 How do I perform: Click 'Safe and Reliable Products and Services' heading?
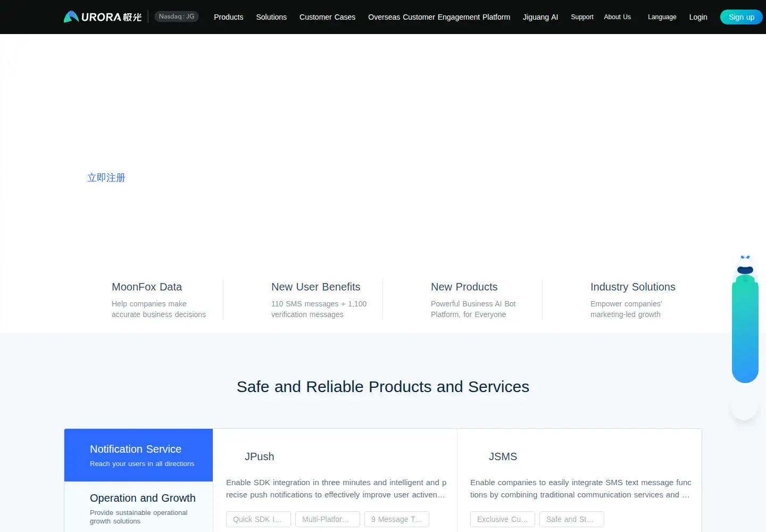383,387
